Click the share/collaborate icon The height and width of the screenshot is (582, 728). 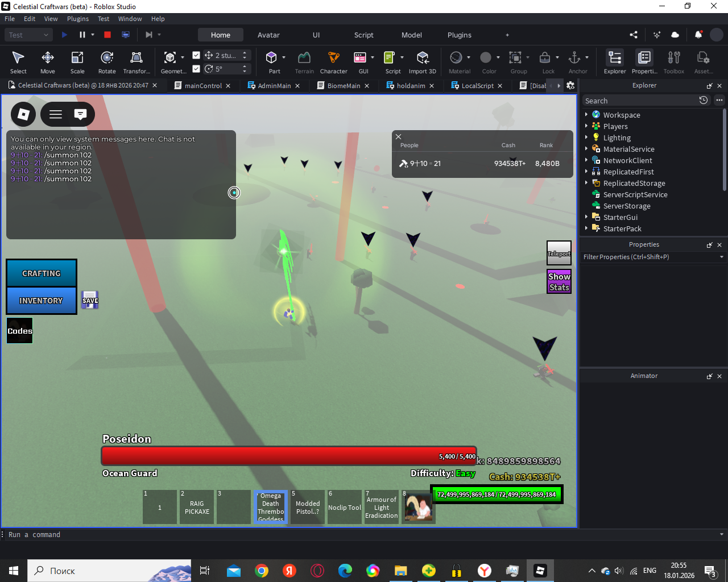[634, 35]
